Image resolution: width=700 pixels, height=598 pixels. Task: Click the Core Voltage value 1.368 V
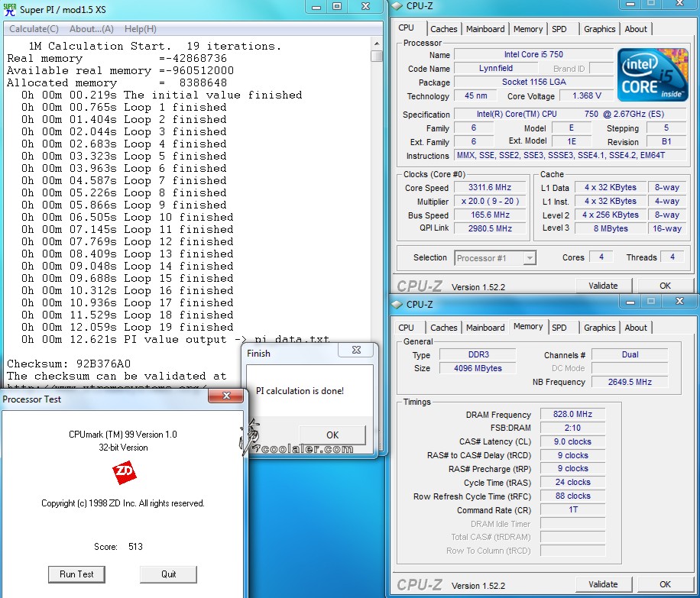586,96
